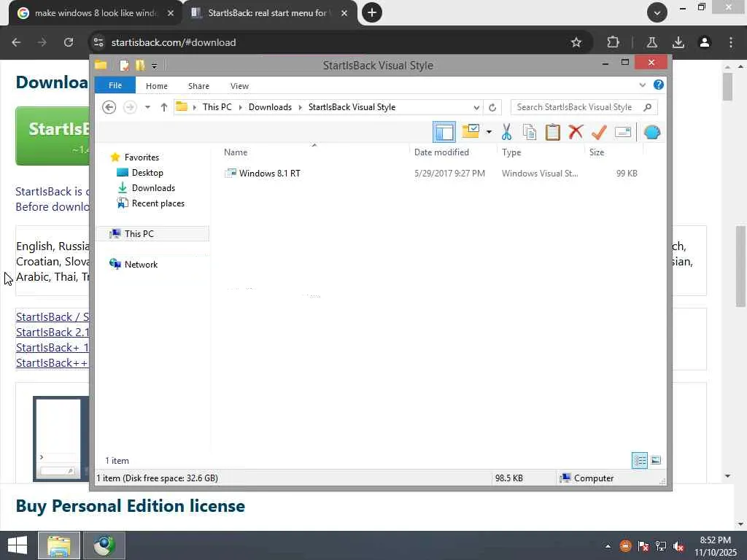The height and width of the screenshot is (560, 747).
Task: Open Chrome Downloads icon
Action: pyautogui.click(x=678, y=42)
